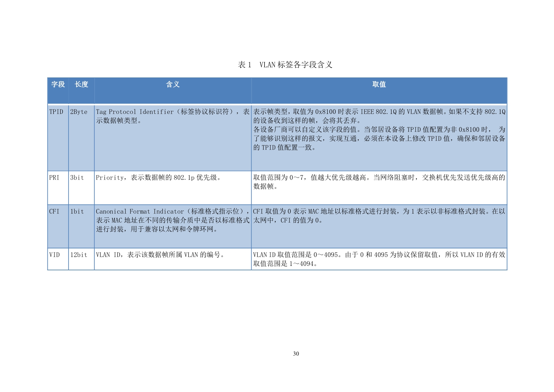Select the TPID field cell

(56, 112)
